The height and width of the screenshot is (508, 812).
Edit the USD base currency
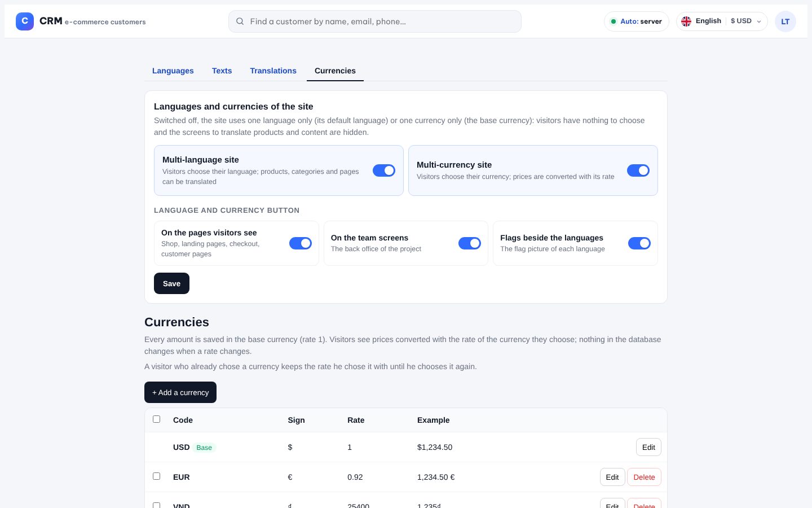648,447
